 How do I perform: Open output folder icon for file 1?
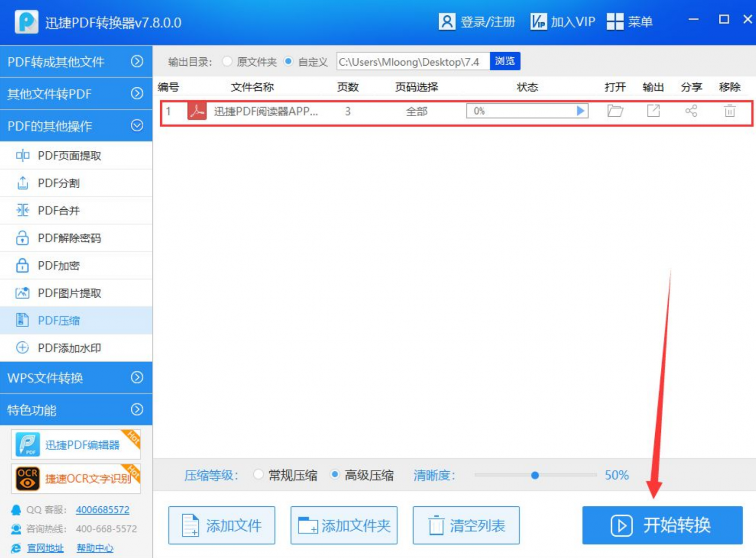tap(615, 111)
